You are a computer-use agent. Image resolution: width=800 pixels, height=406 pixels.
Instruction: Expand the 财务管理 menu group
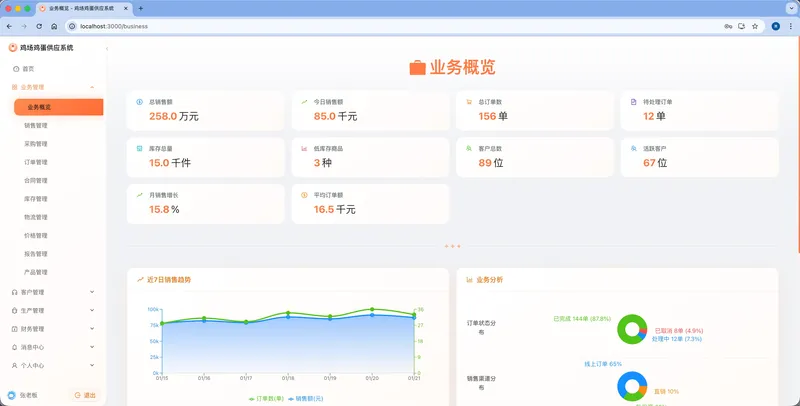(53, 328)
